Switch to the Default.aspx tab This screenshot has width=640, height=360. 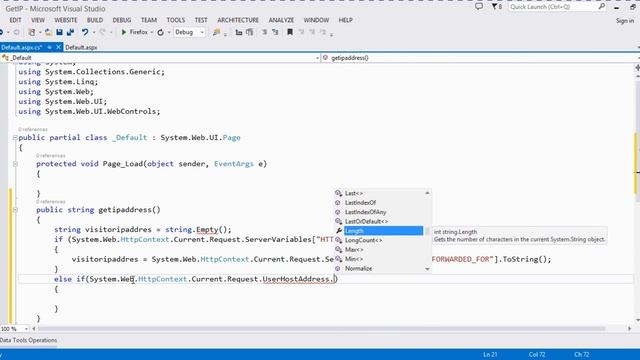point(81,47)
